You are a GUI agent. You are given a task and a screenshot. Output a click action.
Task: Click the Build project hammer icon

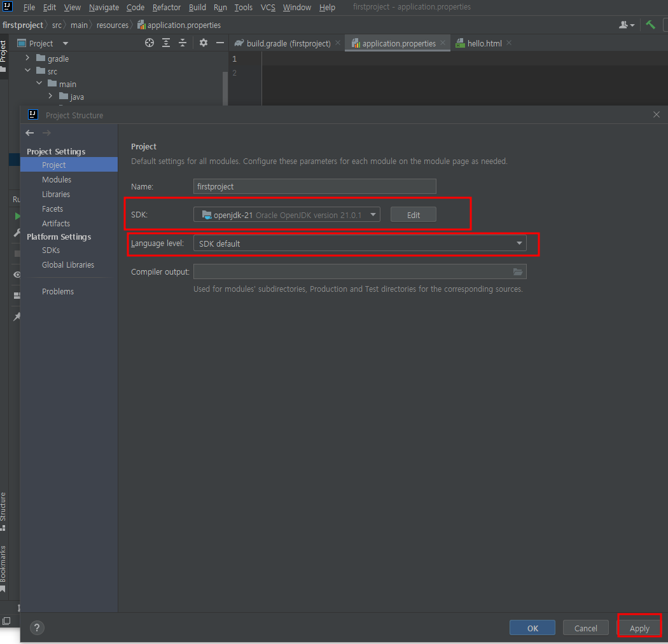coord(650,25)
